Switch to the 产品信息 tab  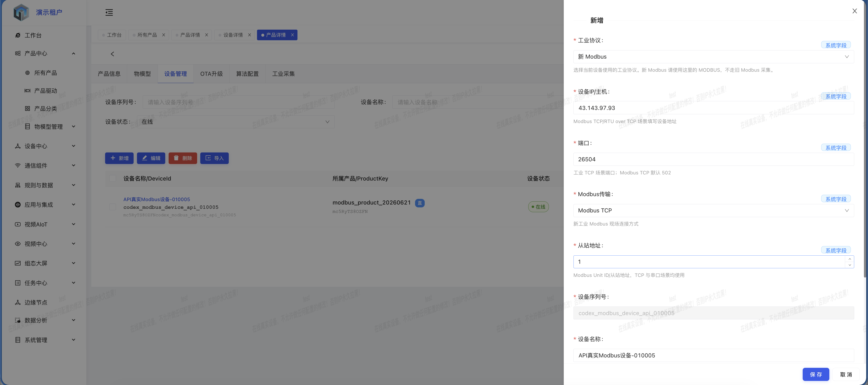click(x=109, y=74)
